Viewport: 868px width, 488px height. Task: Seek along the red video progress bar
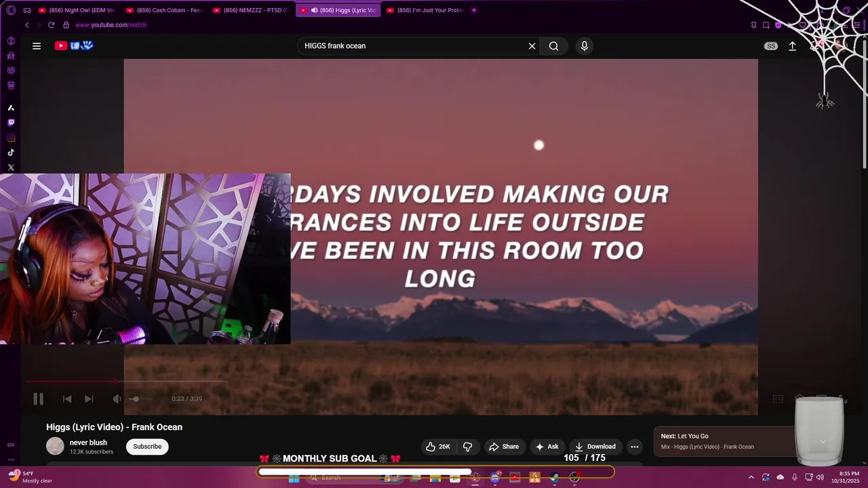[125, 382]
